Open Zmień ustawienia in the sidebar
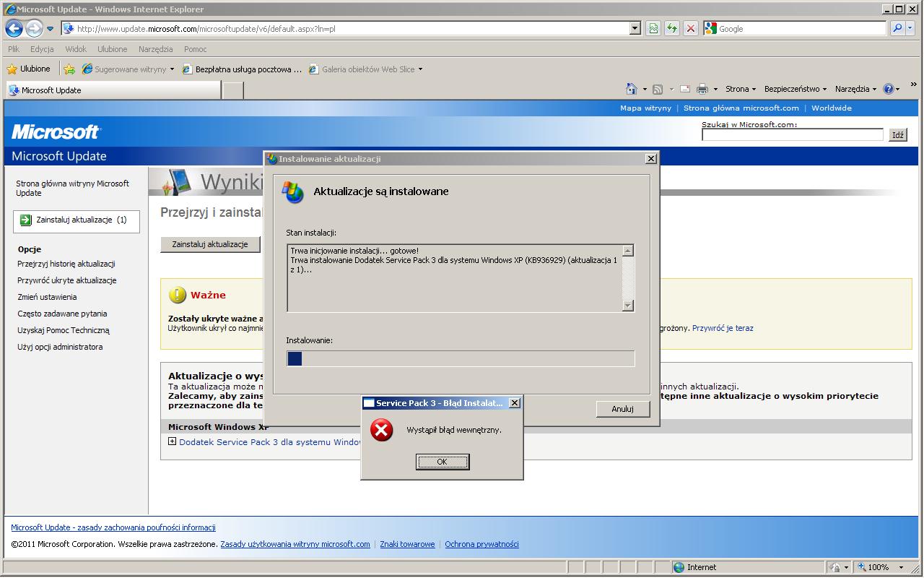The image size is (924, 578). [47, 297]
